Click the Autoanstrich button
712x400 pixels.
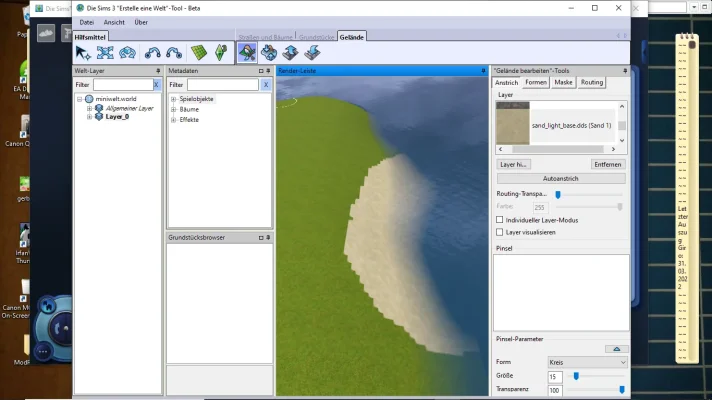(561, 178)
